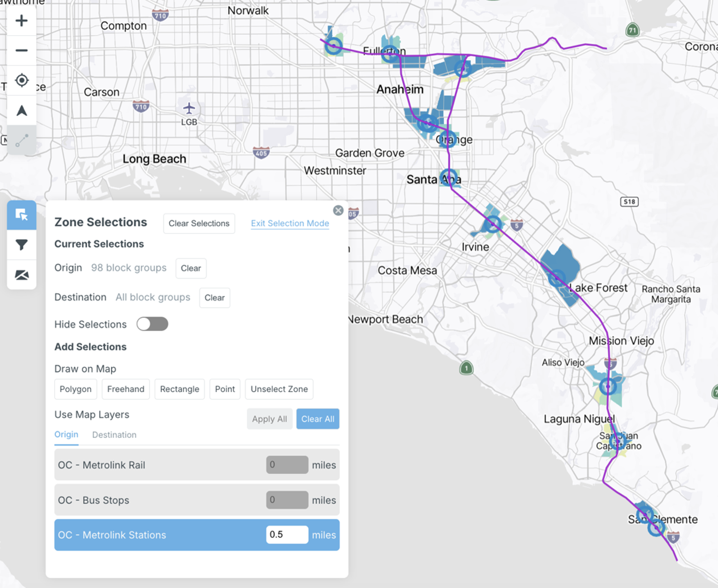This screenshot has height=588, width=718.
Task: Click the blue Clear All button
Action: click(318, 419)
